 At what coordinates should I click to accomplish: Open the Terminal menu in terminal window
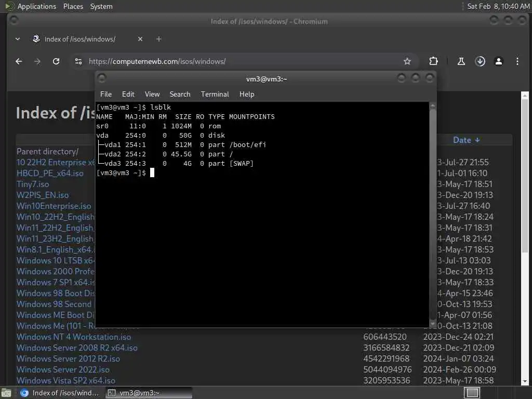(215, 95)
